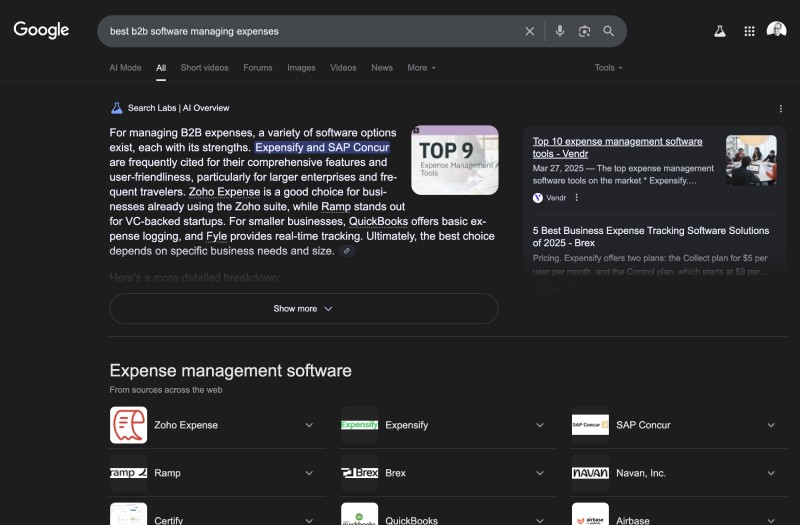The image size is (800, 525).
Task: Switch to Short videos tab
Action: (x=205, y=68)
